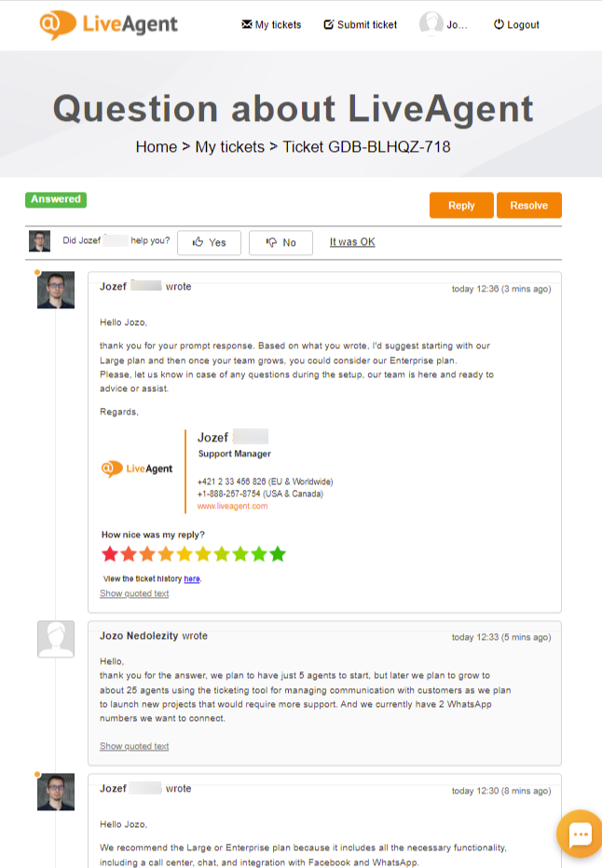Viewport: 602px width, 868px height.
Task: Show quoted text in Jozo Nedolezity's message
Action: pyautogui.click(x=134, y=746)
